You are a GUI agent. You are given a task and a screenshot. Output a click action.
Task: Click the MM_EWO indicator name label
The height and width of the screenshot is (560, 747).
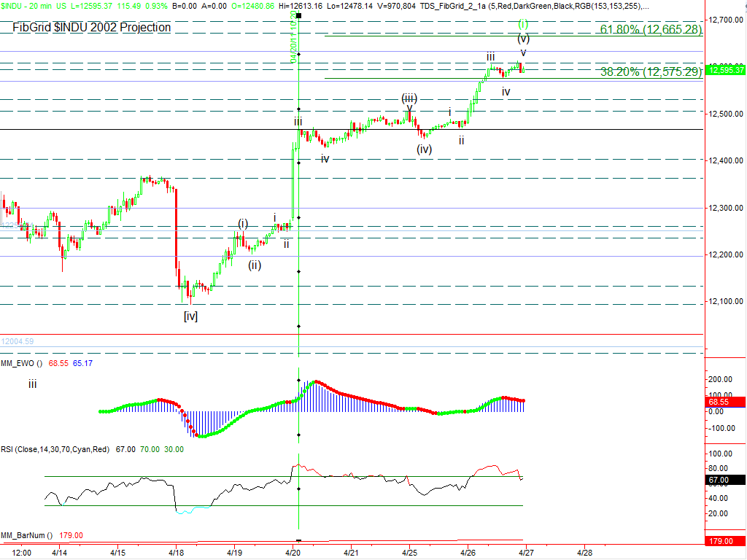[20, 363]
